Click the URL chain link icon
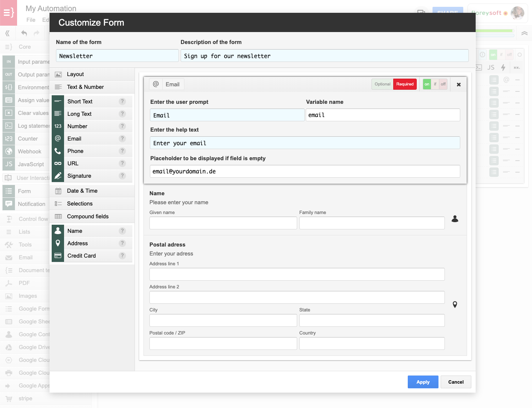Screen dimensions: 532x408 (58, 163)
